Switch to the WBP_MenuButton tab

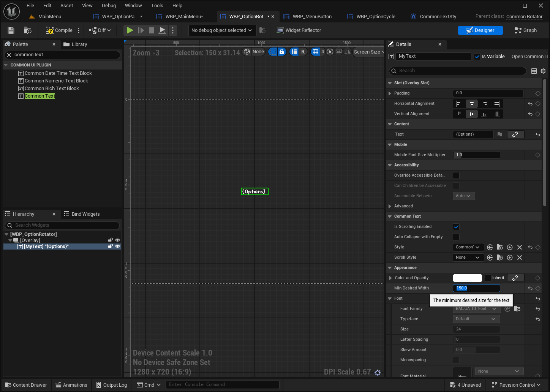(x=308, y=17)
